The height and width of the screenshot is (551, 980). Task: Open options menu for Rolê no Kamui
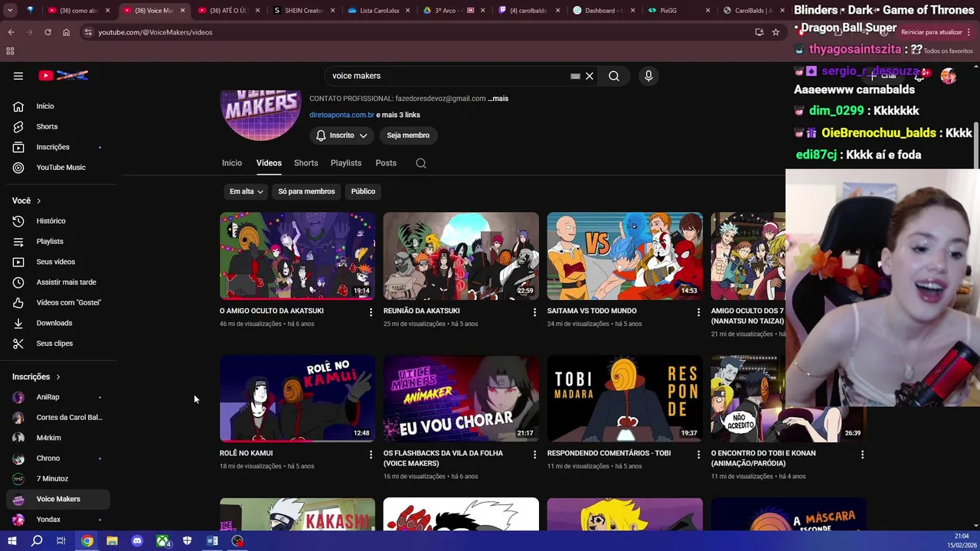(371, 454)
